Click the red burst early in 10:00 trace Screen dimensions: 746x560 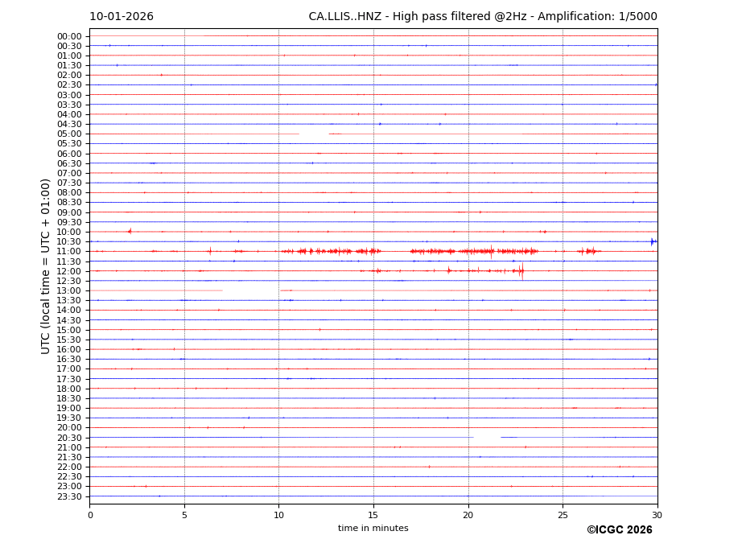[130, 232]
